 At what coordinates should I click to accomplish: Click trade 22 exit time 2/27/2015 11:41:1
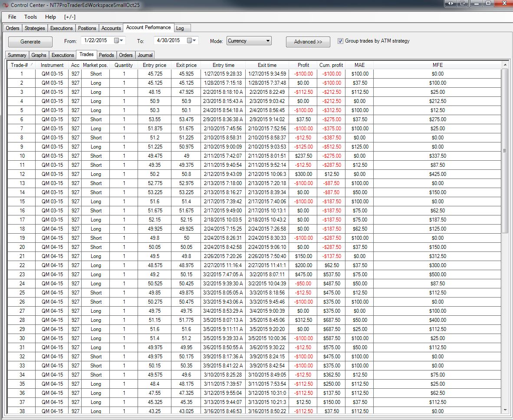[x=267, y=265]
